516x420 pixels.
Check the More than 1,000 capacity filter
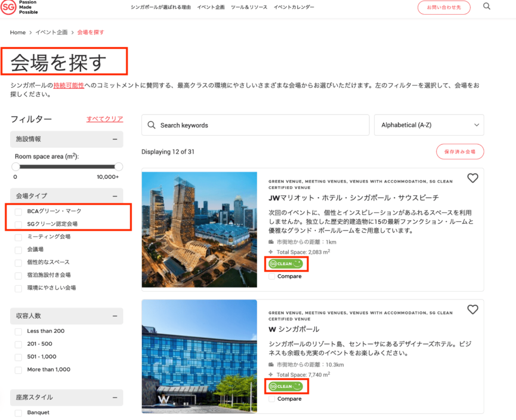[x=19, y=370]
